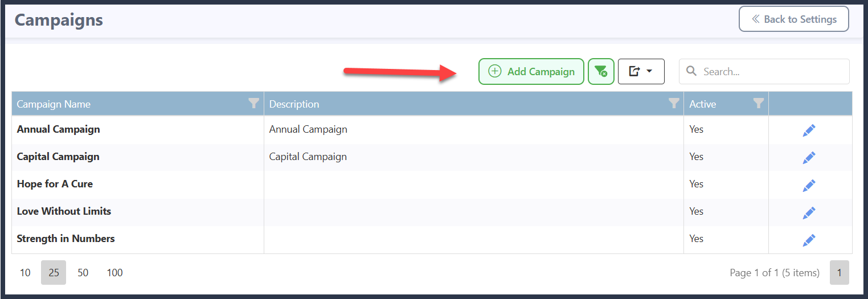868x299 pixels.
Task: Focus the Search input field
Action: click(764, 72)
